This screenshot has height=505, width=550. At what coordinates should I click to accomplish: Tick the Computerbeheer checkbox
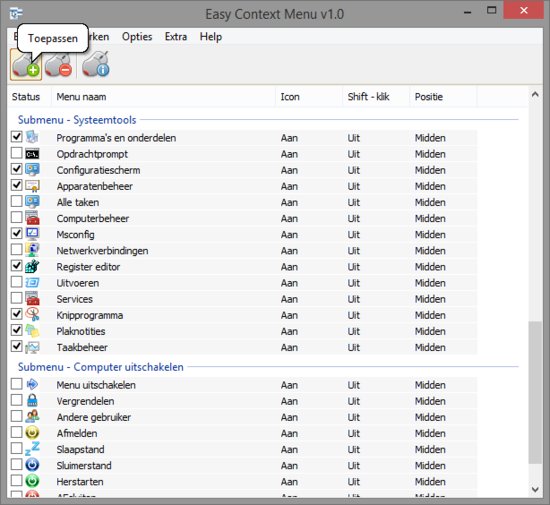[x=16, y=217]
